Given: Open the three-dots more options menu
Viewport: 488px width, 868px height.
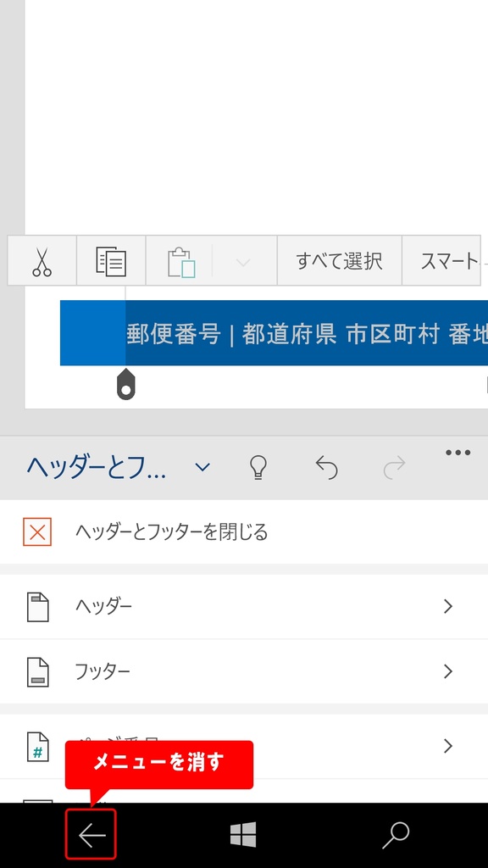Looking at the screenshot, I should (x=458, y=453).
